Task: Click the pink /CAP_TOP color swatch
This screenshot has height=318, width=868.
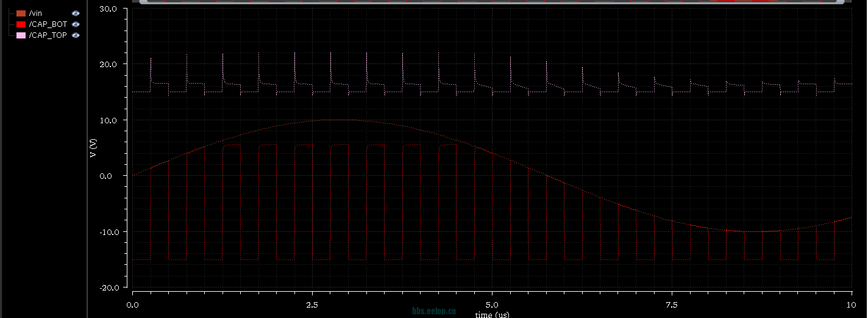Action: click(x=21, y=35)
